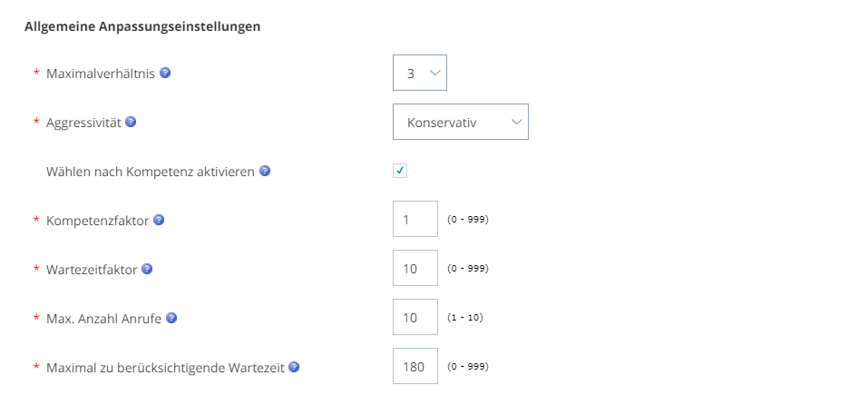Open the Maximalverhältnis dropdown showing 3
This screenshot has width=868, height=405.
420,73
